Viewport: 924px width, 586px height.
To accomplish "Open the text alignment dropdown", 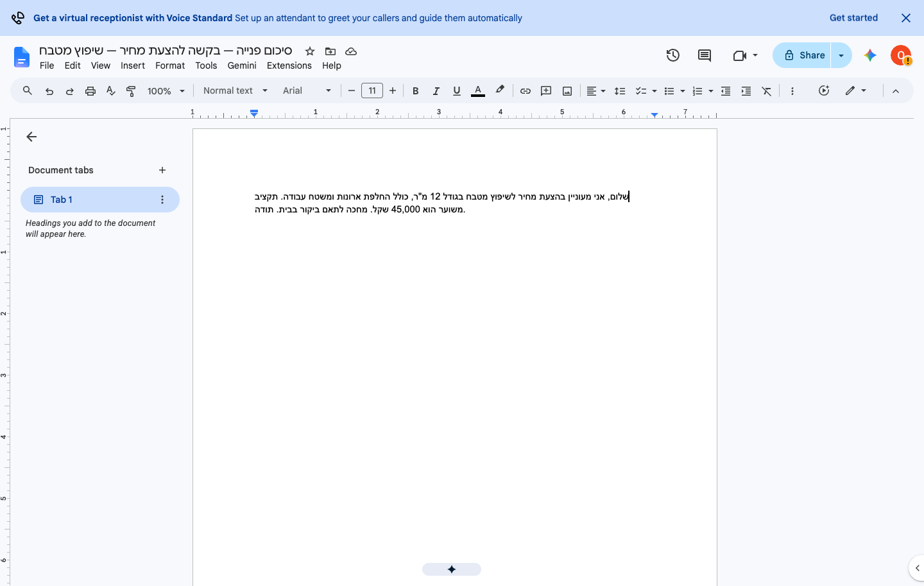I will (596, 91).
